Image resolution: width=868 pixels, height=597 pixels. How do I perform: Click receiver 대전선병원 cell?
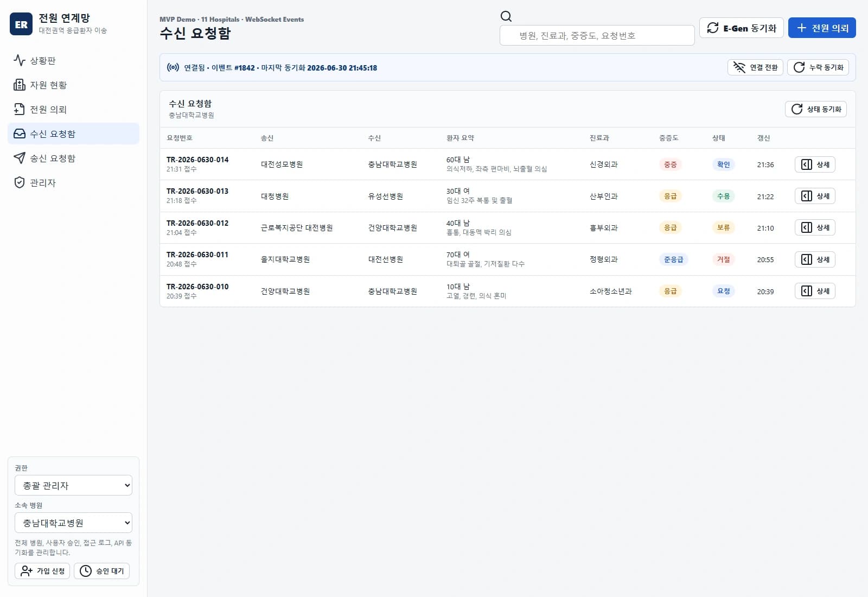coord(386,259)
